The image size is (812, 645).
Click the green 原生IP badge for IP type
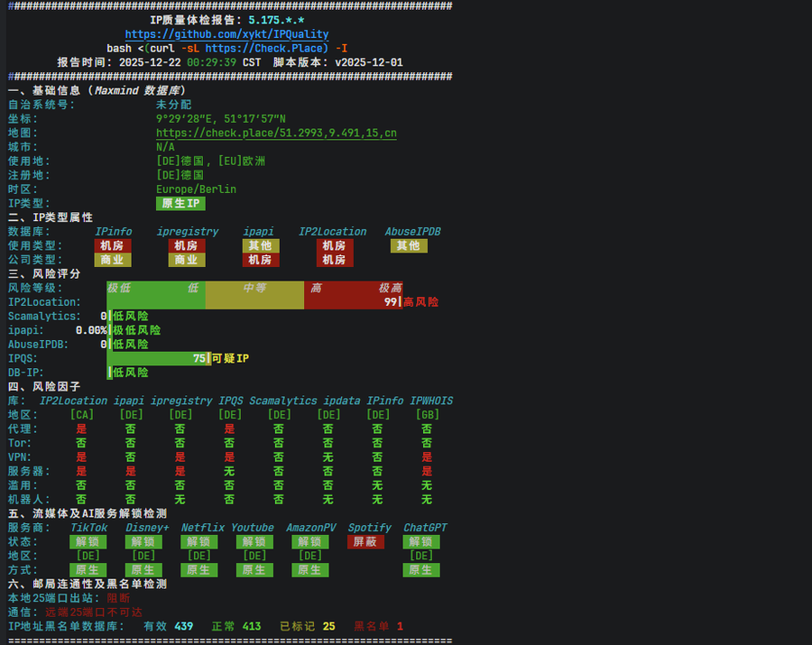[x=180, y=204]
